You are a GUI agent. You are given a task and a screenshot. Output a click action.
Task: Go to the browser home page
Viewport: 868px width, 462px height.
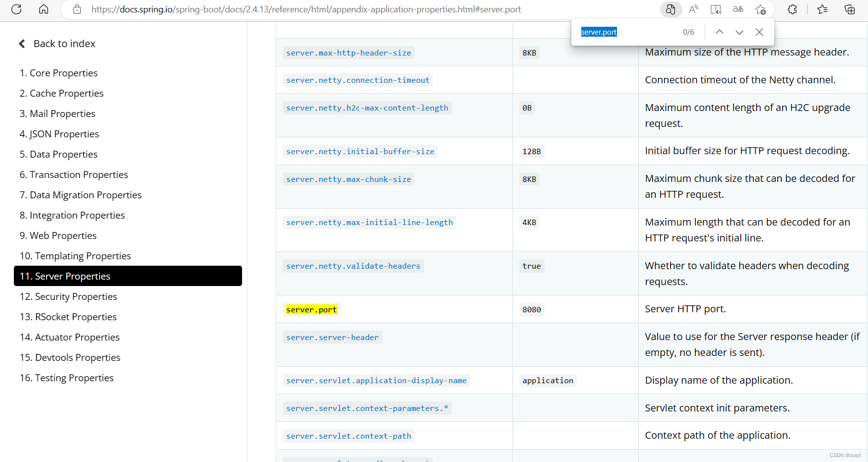(43, 9)
